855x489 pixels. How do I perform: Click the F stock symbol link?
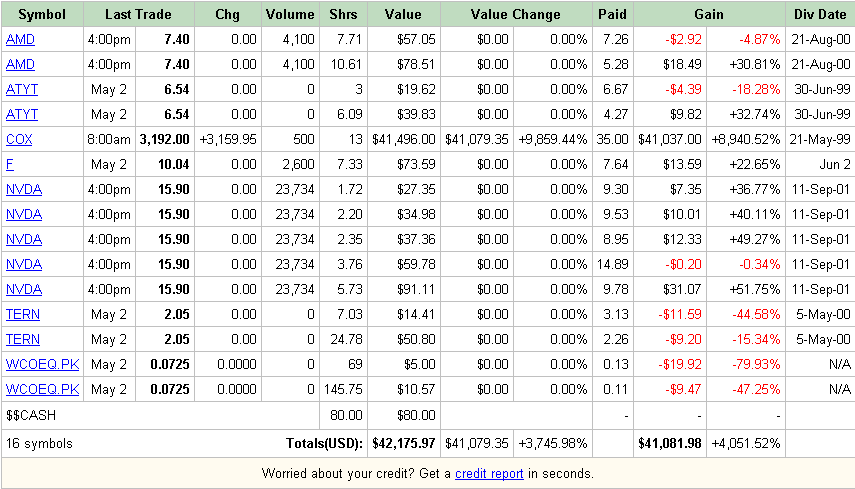coord(10,165)
